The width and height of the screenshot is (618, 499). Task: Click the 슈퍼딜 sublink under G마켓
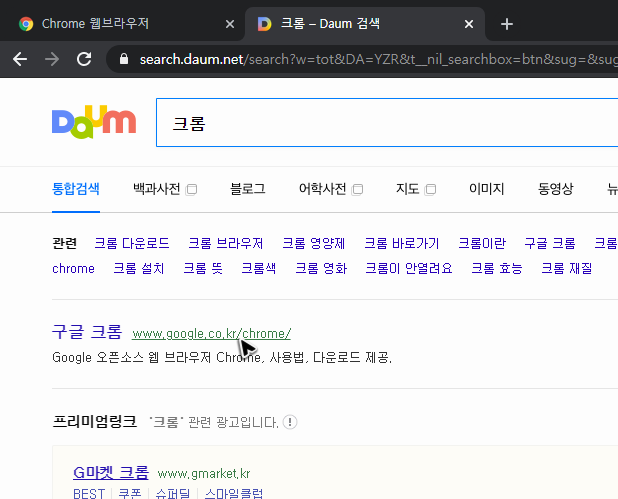[x=173, y=493]
